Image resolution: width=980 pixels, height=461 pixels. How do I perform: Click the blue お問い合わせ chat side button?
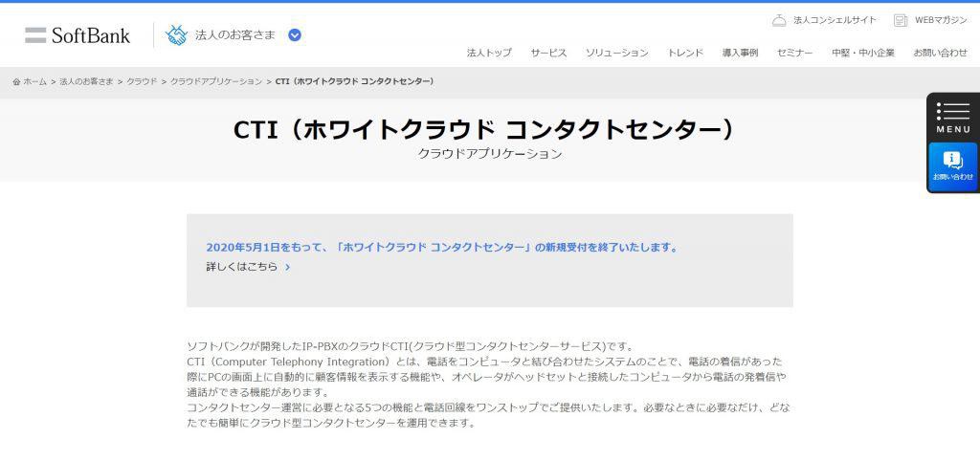click(x=953, y=166)
